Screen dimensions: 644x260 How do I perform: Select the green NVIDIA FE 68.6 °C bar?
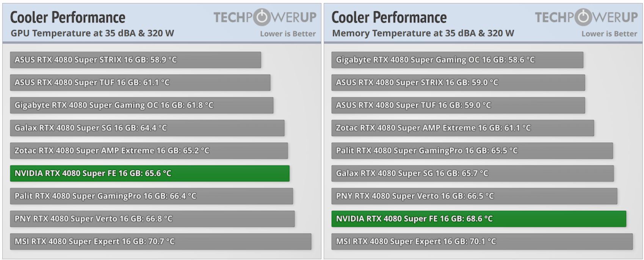tap(478, 219)
